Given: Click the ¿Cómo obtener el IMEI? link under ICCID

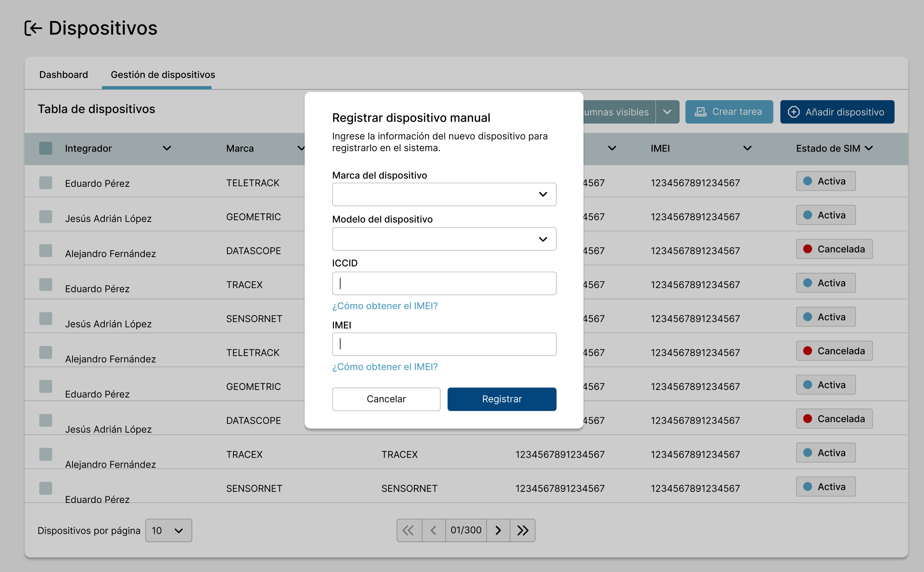Looking at the screenshot, I should (385, 306).
